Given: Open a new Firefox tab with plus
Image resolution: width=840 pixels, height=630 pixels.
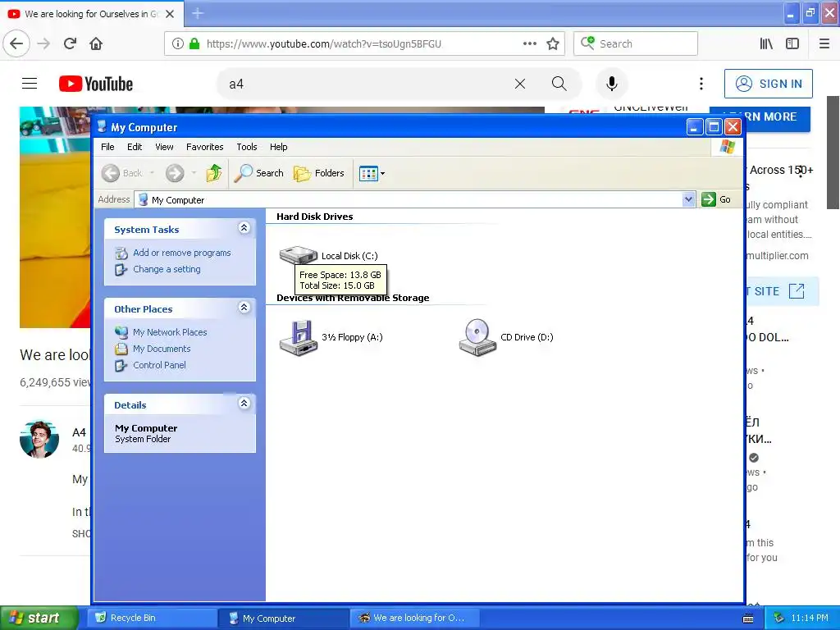Looking at the screenshot, I should coord(198,13).
